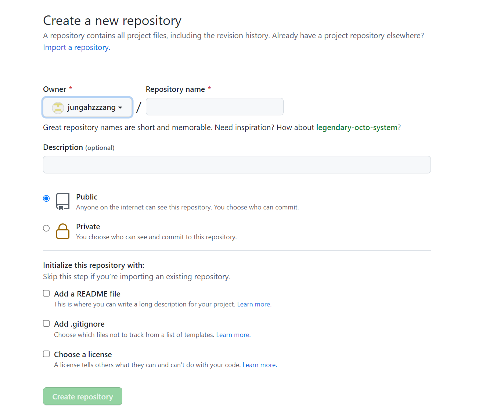Enable Add a README file checkbox
This screenshot has height=420, width=504.
(46, 293)
